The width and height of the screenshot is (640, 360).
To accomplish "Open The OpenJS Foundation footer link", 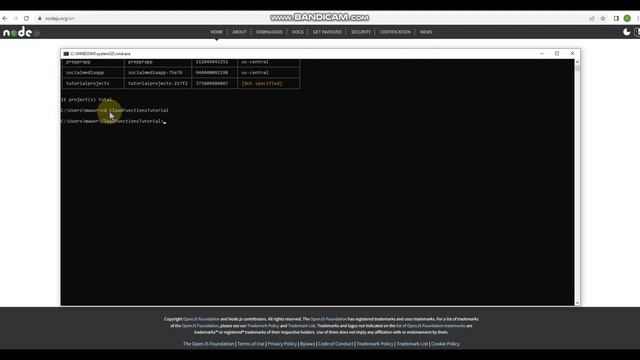I will [x=209, y=344].
